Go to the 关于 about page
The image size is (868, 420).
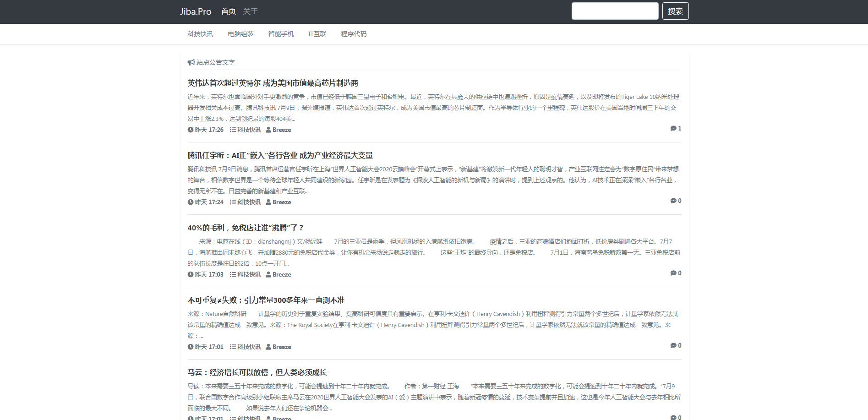pos(250,11)
